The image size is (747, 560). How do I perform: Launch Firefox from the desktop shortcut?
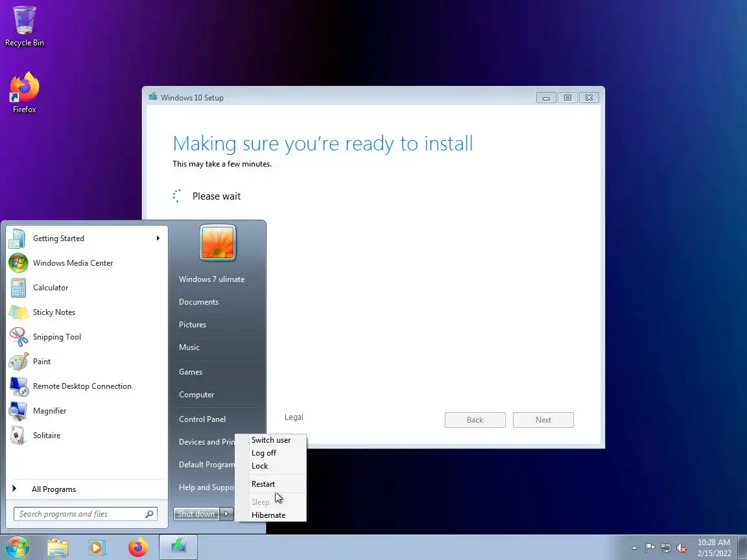click(24, 93)
